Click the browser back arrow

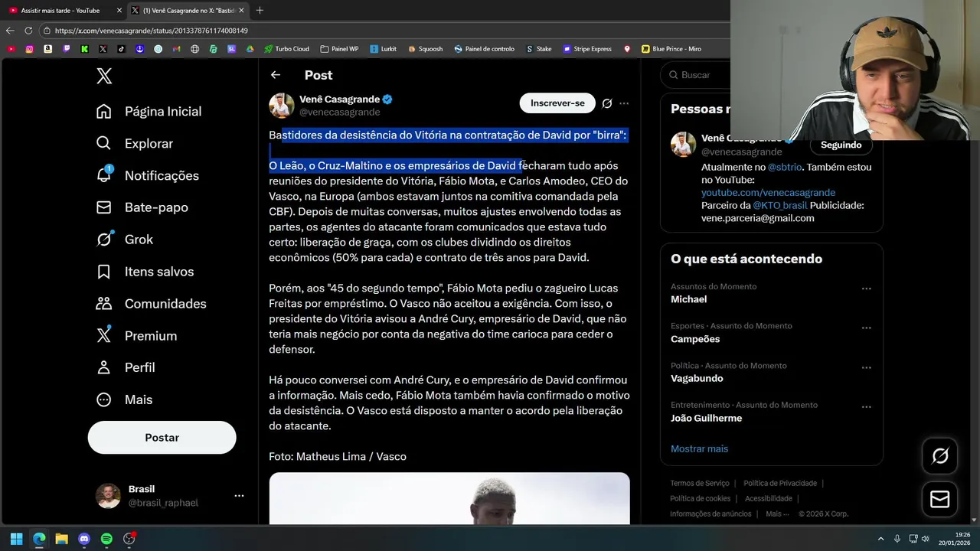point(10,31)
